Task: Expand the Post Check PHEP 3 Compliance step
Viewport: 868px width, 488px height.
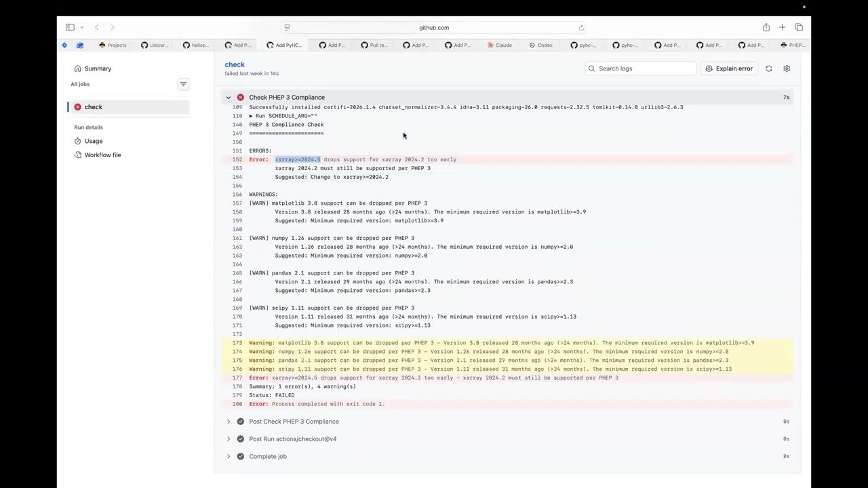Action: click(229, 422)
